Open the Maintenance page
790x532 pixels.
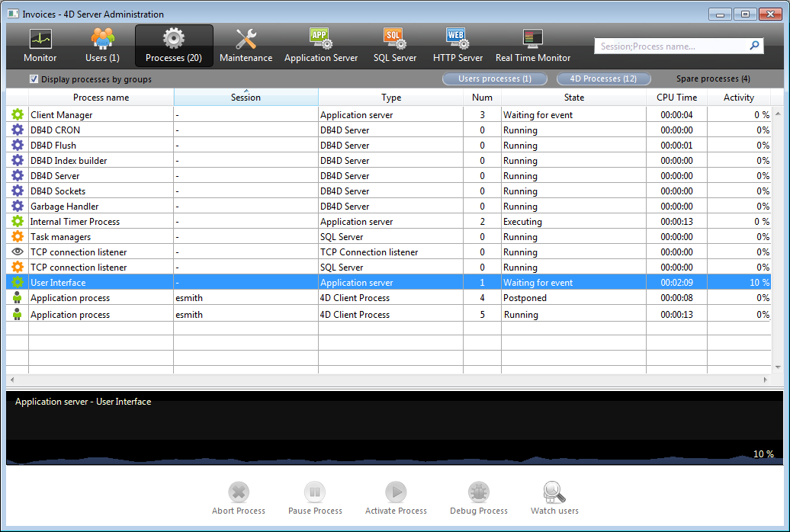click(x=246, y=45)
